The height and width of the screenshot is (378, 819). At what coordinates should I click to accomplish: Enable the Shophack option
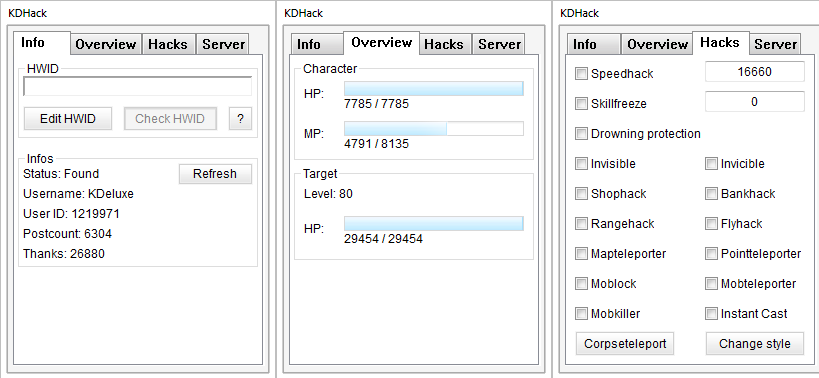(581, 194)
